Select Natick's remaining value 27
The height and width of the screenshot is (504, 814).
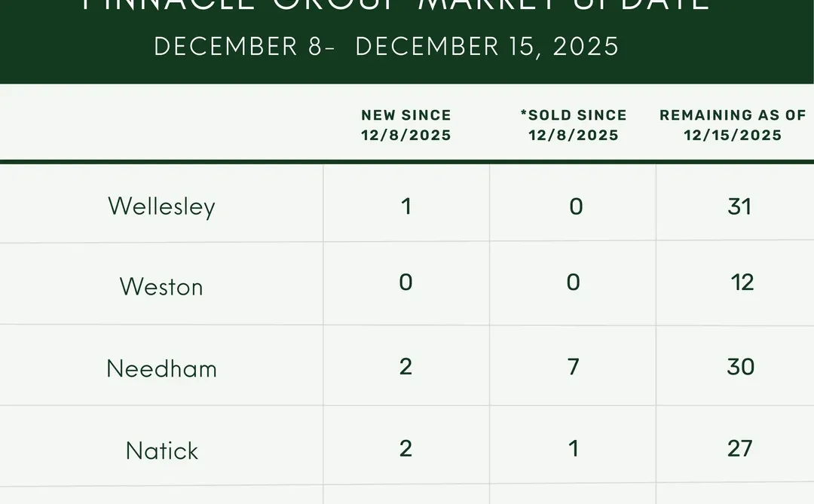[x=740, y=448]
